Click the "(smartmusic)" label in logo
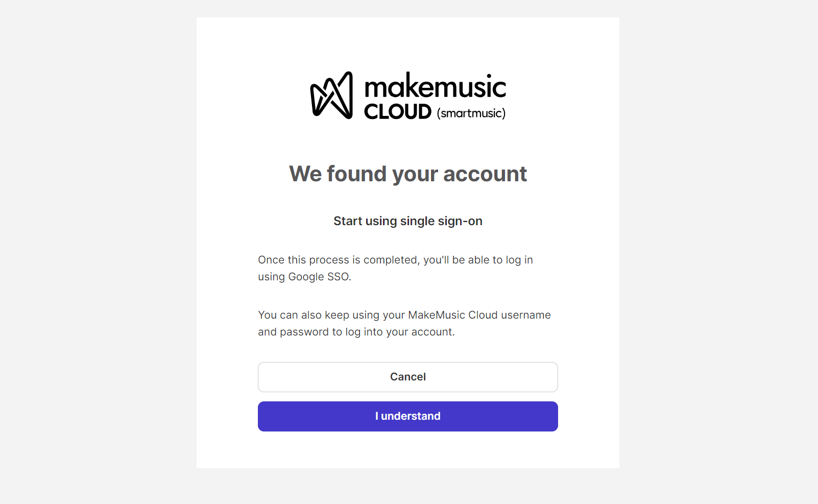The image size is (818, 504). point(471,113)
